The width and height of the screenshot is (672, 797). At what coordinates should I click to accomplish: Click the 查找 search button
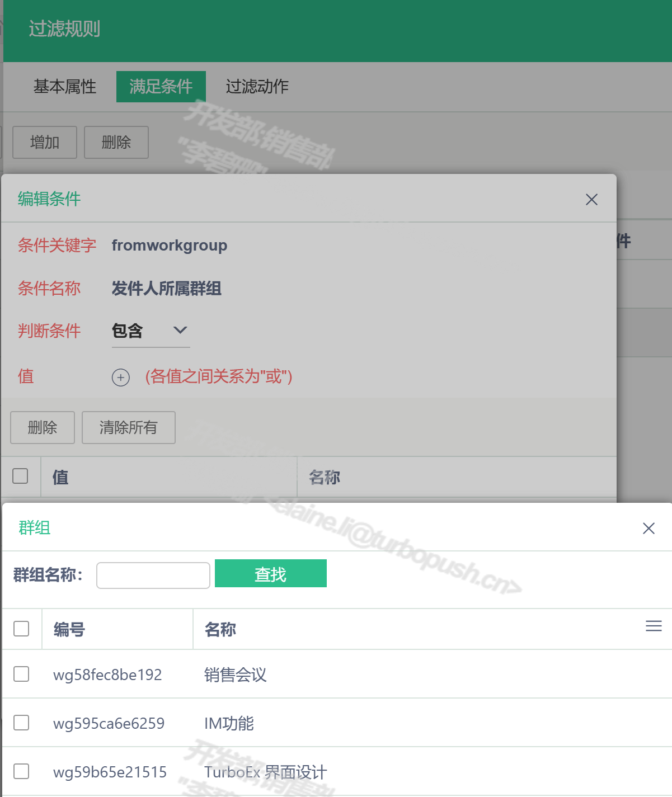tap(270, 574)
